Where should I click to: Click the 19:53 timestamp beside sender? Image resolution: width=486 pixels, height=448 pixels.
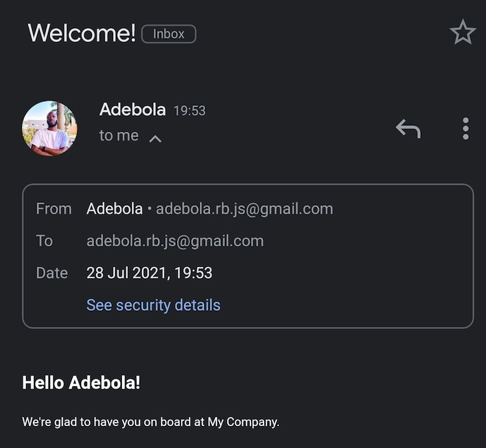pos(189,111)
